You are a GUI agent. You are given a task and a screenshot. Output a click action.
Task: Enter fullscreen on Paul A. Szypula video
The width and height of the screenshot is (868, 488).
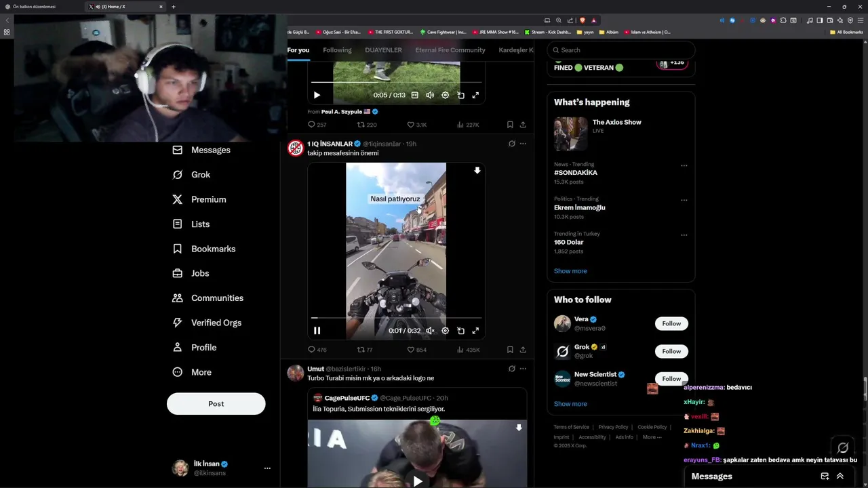point(475,95)
